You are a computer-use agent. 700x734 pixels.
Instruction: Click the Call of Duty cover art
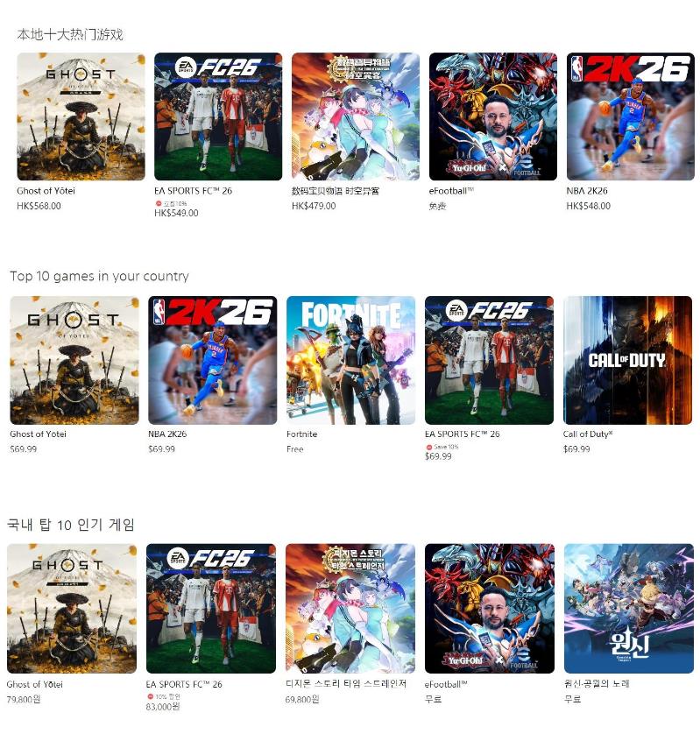[x=627, y=361]
